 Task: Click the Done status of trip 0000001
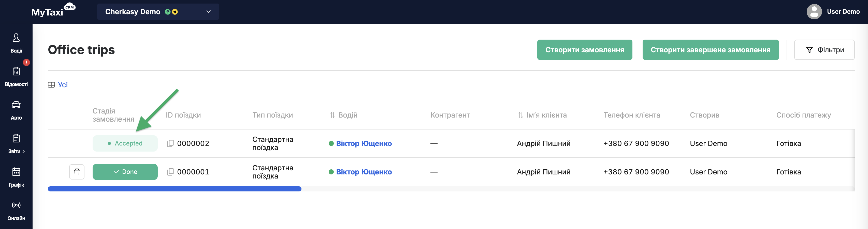[125, 172]
